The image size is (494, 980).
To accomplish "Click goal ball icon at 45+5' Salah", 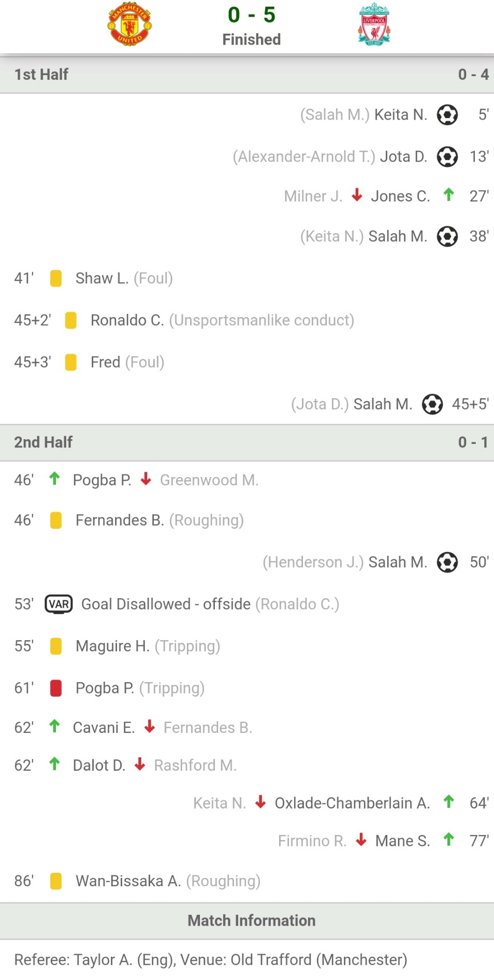I will (432, 404).
